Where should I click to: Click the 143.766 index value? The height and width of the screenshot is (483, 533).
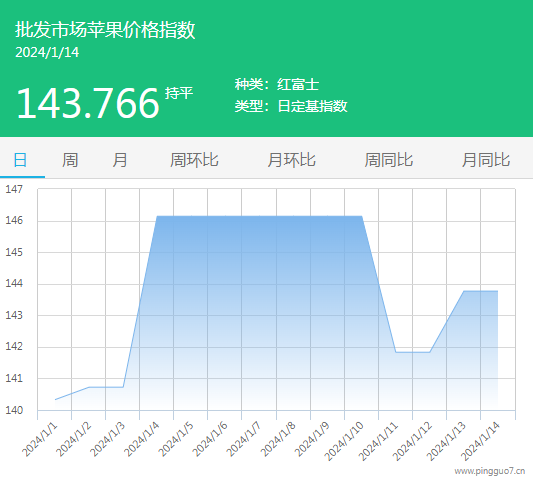coord(88,103)
